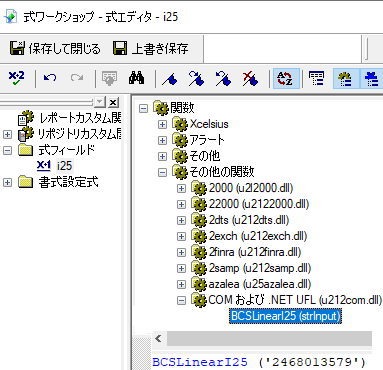Screen dimensions: 383x370
Task: Expand the アラート function group
Action: [162, 140]
